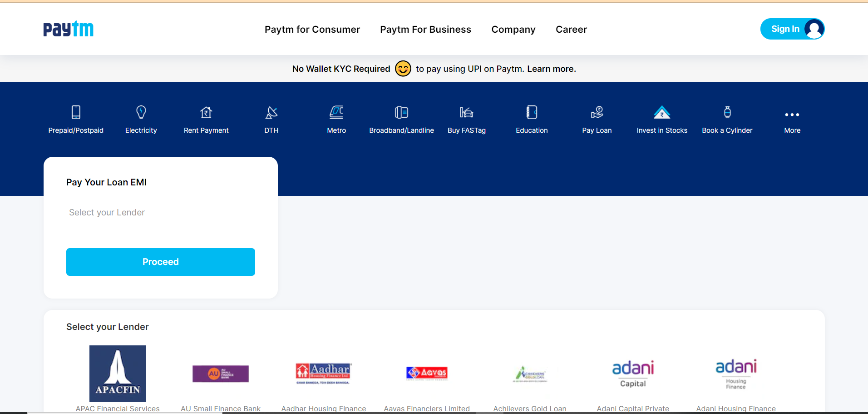
Task: Click the Sign In button
Action: 792,29
